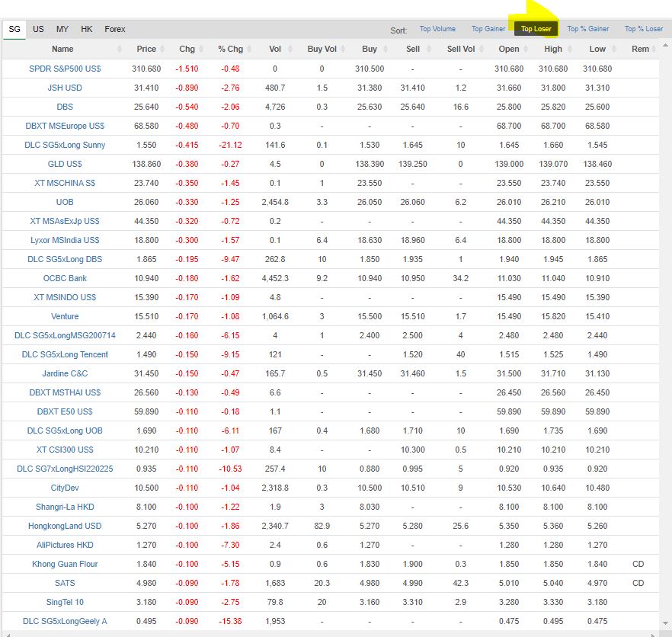672x637 pixels.
Task: Open XT MSINDO US$ link
Action: click(x=65, y=297)
